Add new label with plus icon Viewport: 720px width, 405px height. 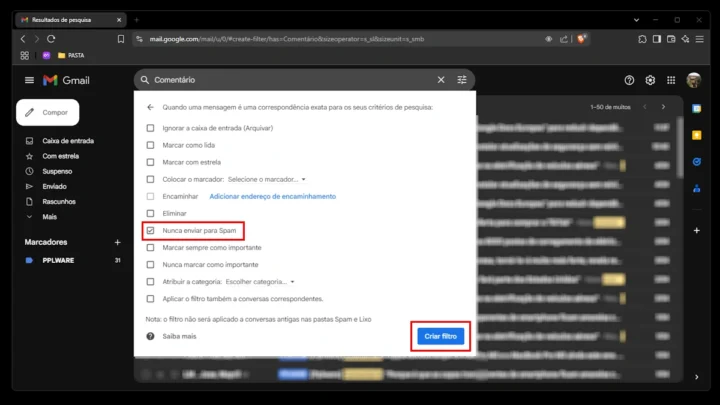(x=117, y=242)
